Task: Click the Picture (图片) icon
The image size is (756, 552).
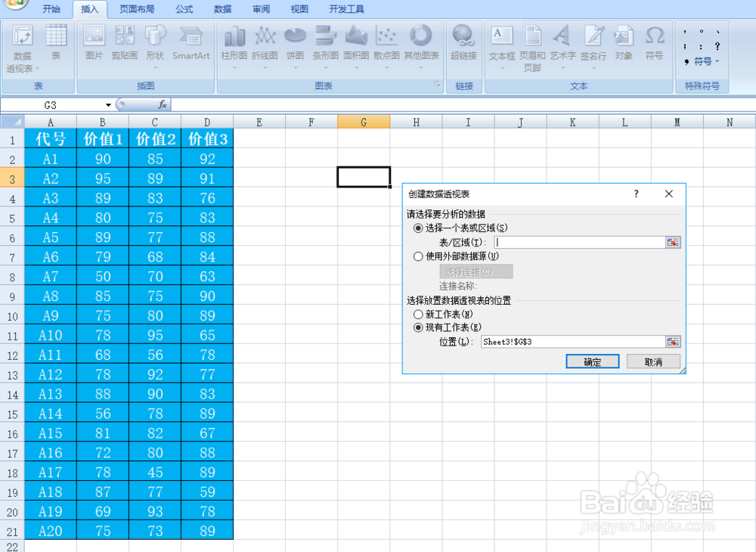Action: coord(94,36)
